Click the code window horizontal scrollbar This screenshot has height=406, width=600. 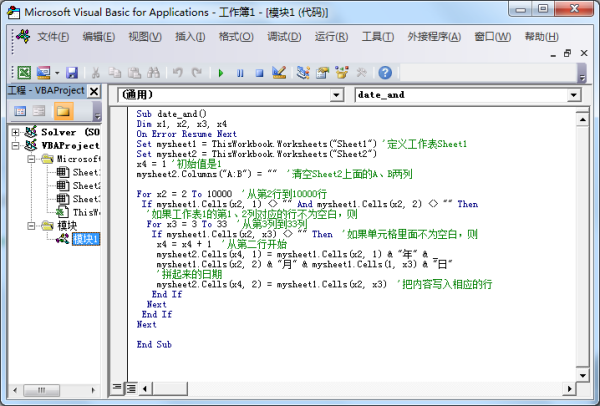tap(350, 387)
